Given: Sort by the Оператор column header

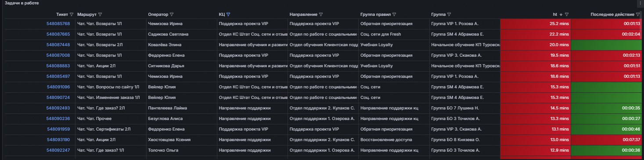Looking at the screenshot, I should point(158,15).
